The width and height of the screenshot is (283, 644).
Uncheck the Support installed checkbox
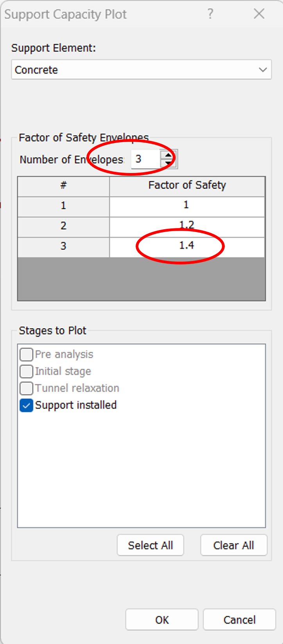(x=27, y=405)
